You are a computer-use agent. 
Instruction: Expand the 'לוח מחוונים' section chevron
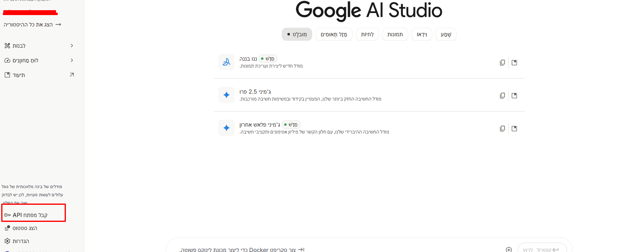[72, 60]
